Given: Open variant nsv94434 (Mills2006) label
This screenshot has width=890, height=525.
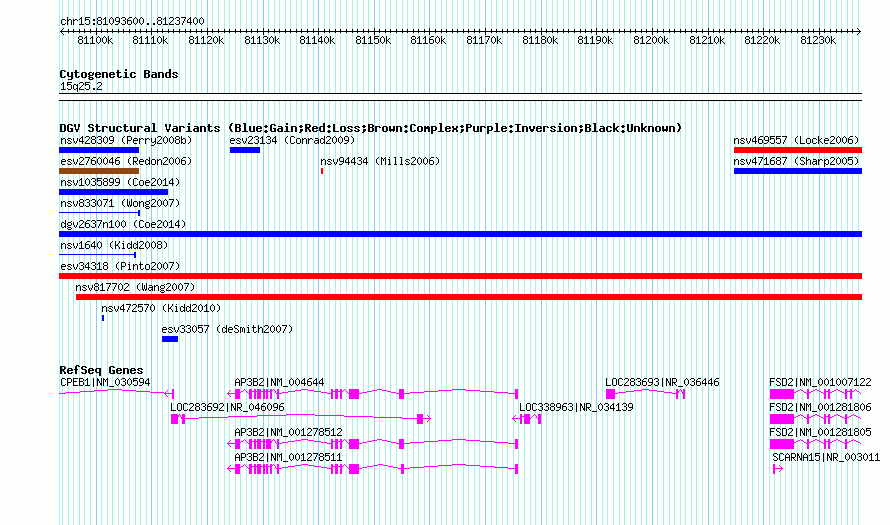Looking at the screenshot, I should coord(380,161).
